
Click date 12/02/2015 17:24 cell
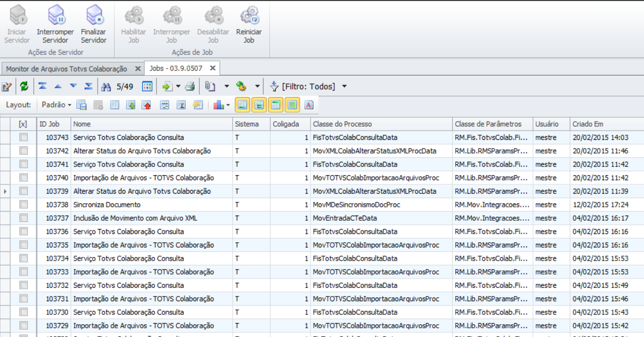coord(607,204)
